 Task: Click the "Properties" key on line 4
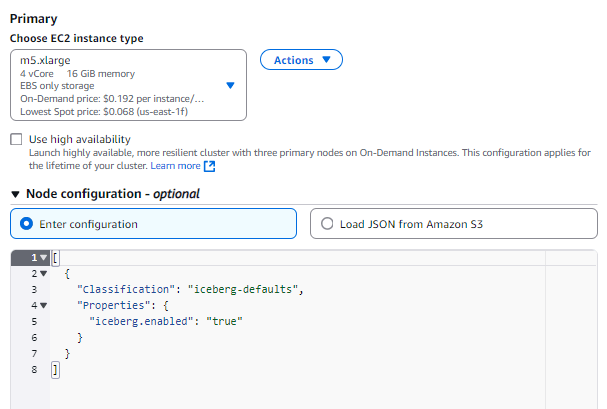click(x=115, y=305)
